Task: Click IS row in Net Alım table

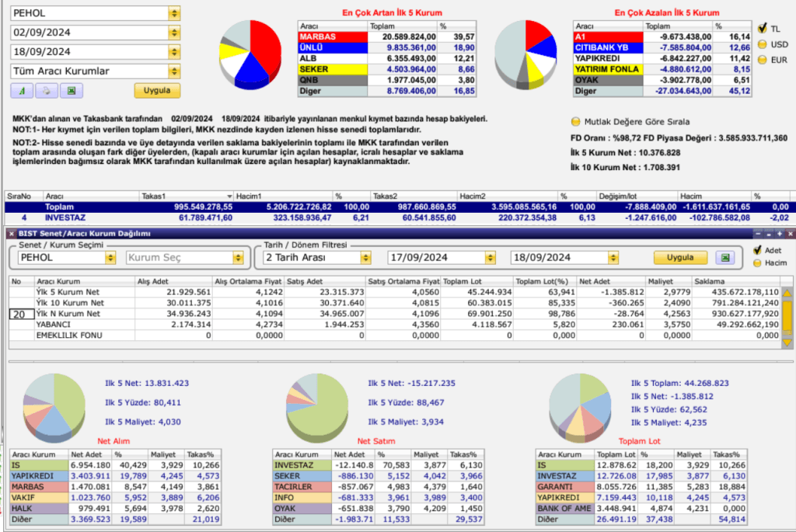Action: (116, 465)
